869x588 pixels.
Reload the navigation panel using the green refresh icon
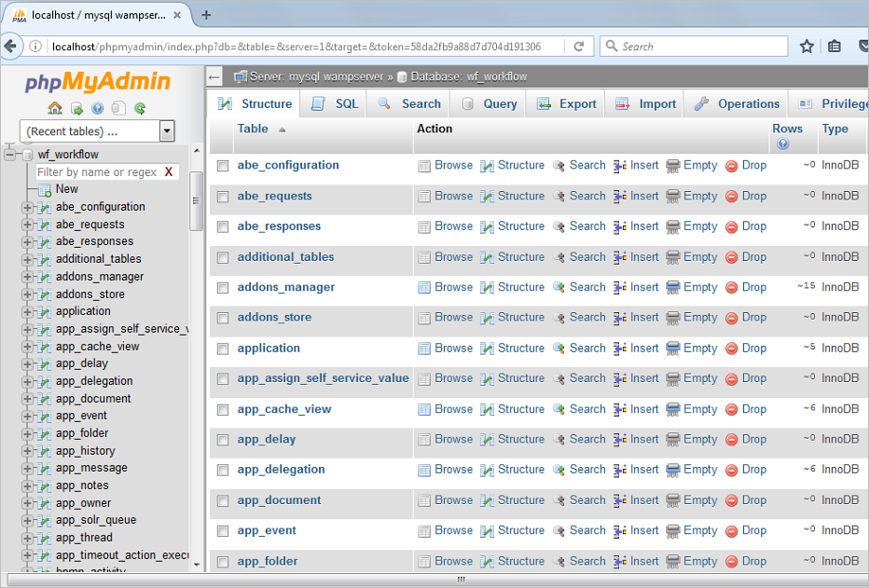click(138, 109)
